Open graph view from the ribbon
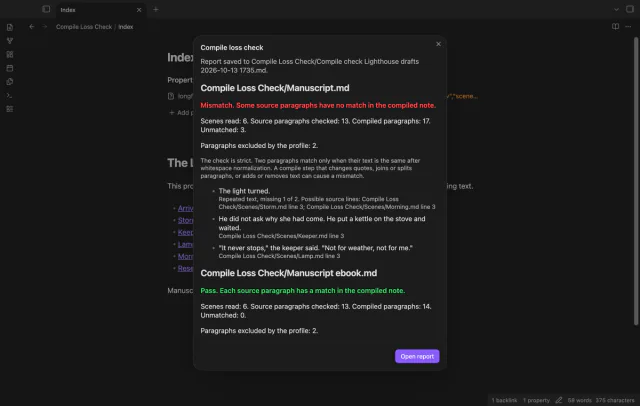 pyautogui.click(x=10, y=41)
